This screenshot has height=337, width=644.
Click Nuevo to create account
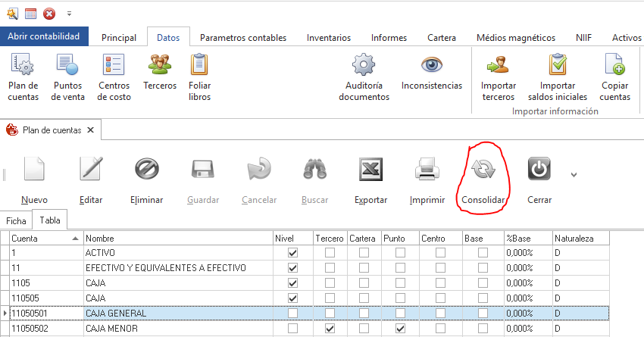coord(34,179)
